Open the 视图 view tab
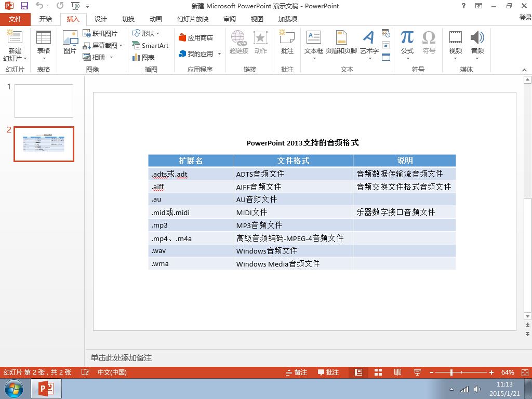The width and height of the screenshot is (532, 399). tap(257, 19)
